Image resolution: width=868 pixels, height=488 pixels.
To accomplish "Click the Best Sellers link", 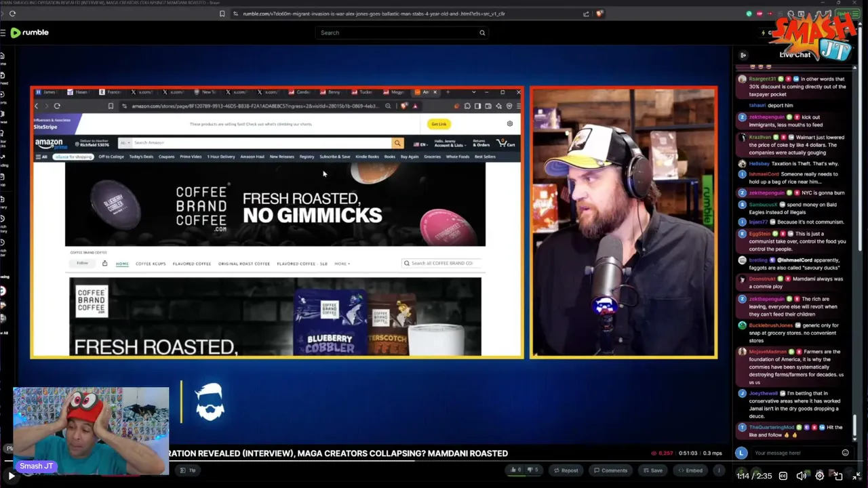I will pos(485,157).
